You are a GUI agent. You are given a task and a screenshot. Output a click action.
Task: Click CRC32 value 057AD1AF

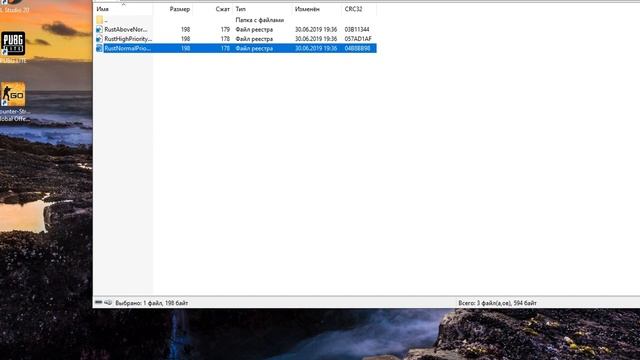[358, 39]
